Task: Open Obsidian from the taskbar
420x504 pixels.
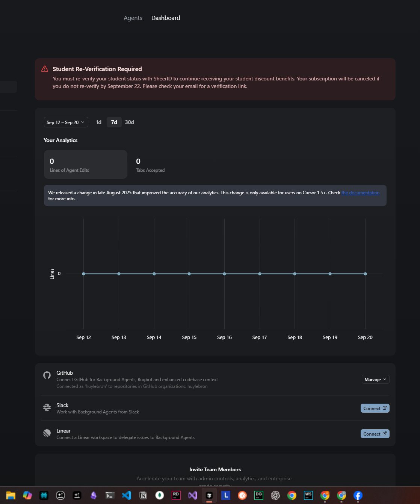Action: pyautogui.click(x=94, y=495)
